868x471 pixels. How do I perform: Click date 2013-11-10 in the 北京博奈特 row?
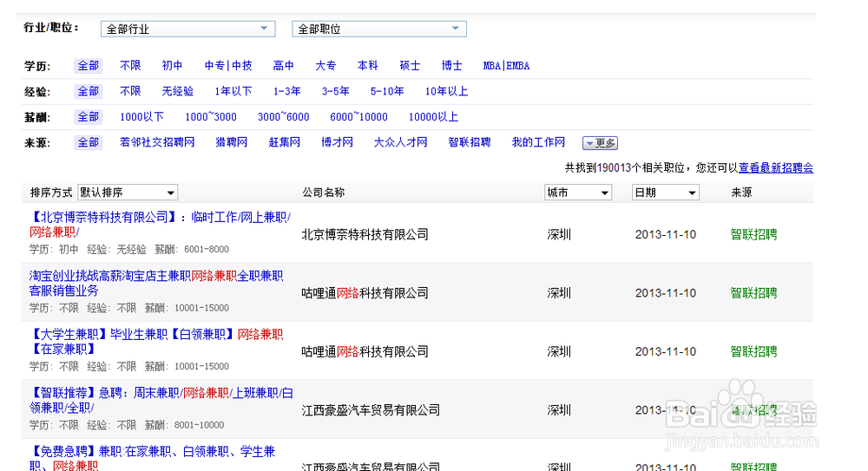pyautogui.click(x=666, y=235)
